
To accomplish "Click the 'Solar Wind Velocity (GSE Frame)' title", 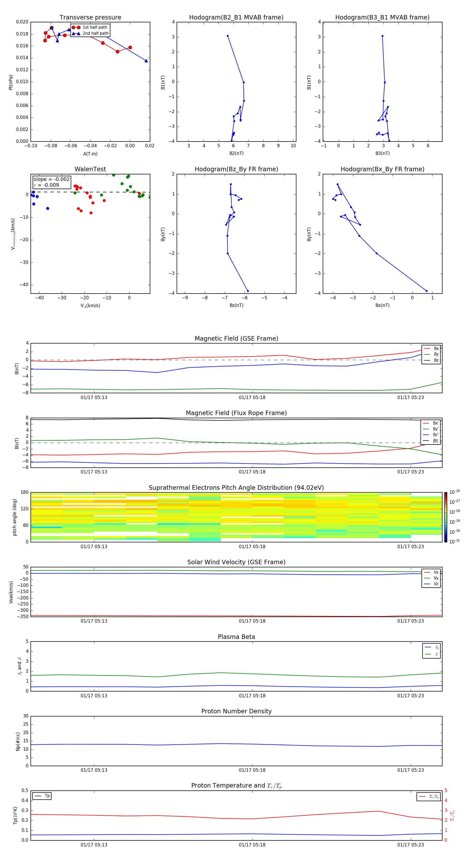I will pyautogui.click(x=236, y=562).
